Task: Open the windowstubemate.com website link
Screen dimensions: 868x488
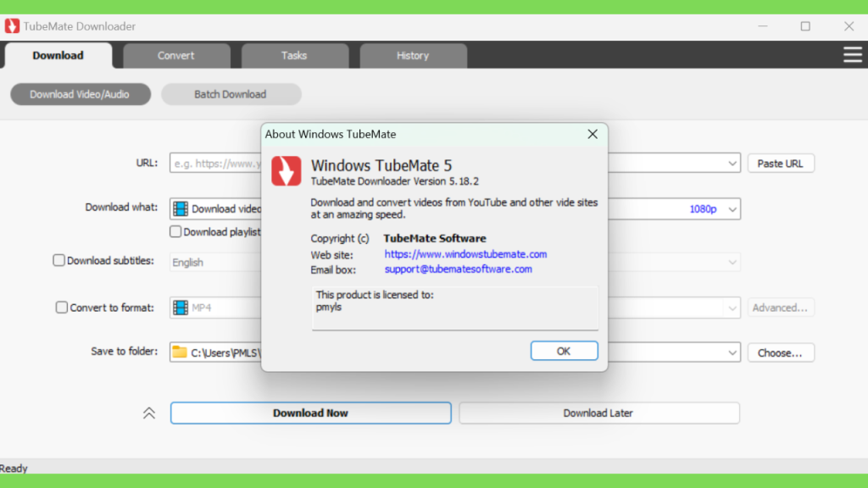Action: coord(465,254)
